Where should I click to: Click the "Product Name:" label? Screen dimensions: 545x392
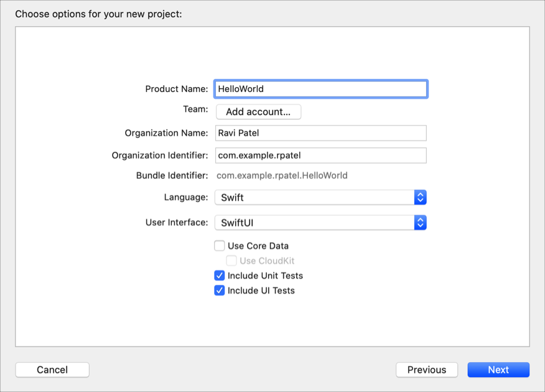[x=177, y=89]
